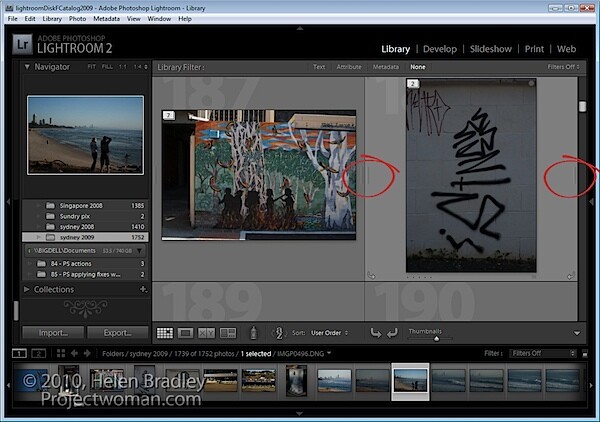Screen dimensions: 600x422
Task: Select the Sundry pix folder
Action: click(85, 216)
